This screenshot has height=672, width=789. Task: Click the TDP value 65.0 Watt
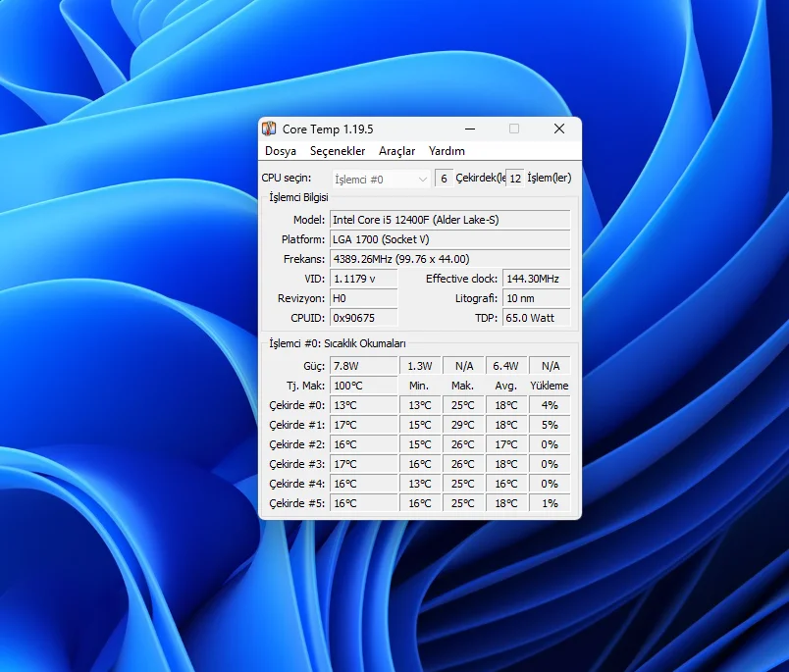[x=537, y=318]
